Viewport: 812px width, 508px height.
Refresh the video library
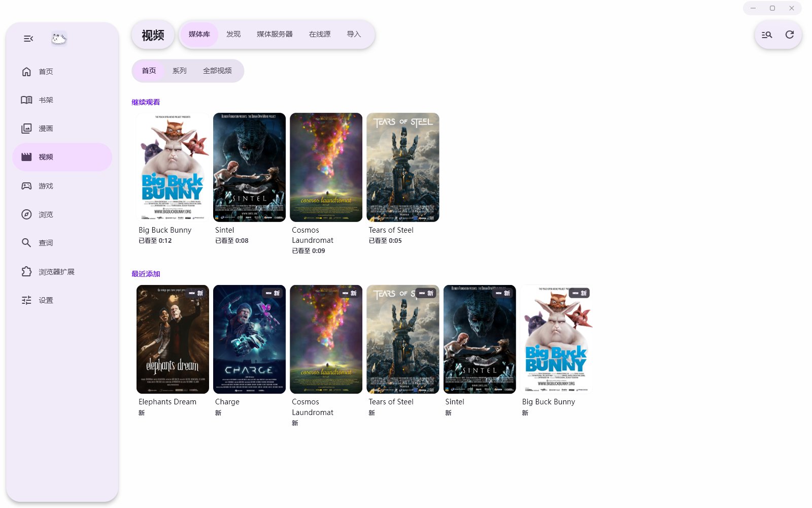[x=790, y=35]
